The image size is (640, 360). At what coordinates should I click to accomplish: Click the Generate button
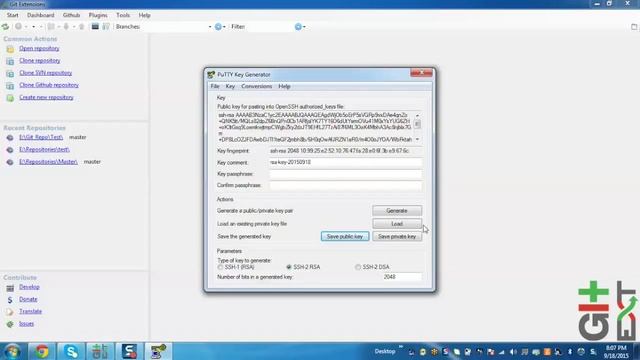[x=397, y=211]
